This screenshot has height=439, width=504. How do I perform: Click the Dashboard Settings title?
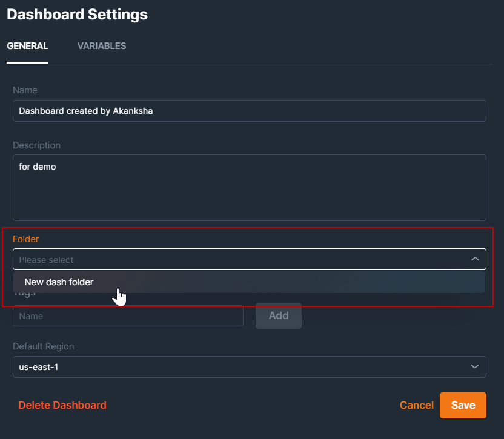click(x=77, y=14)
